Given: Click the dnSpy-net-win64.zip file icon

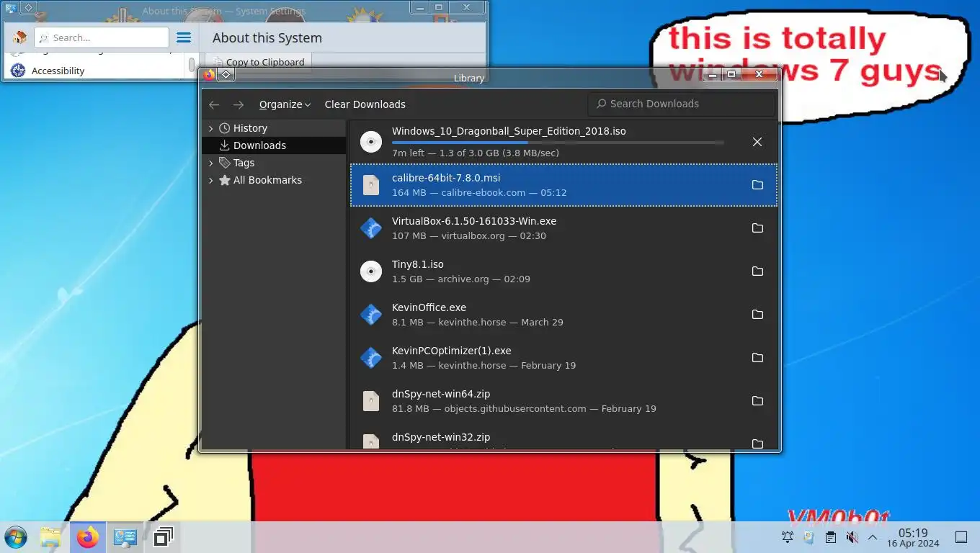Looking at the screenshot, I should [370, 401].
